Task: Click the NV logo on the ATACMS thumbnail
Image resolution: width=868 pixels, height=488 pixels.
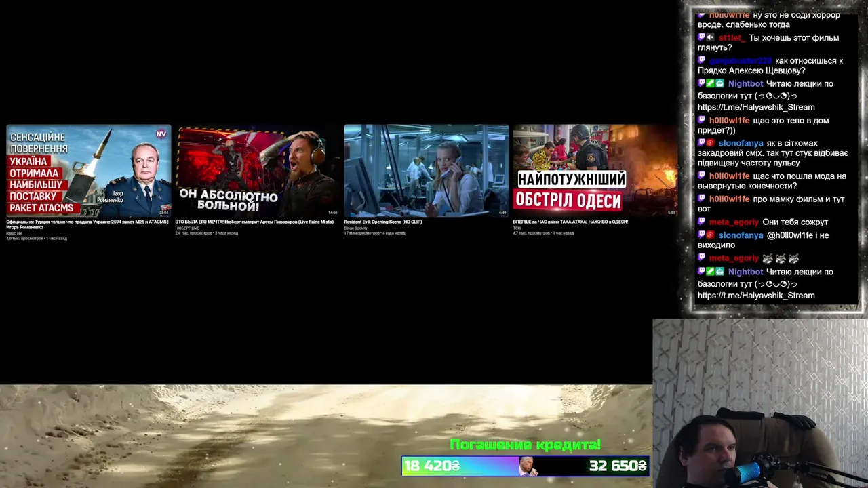Action: pos(161,134)
